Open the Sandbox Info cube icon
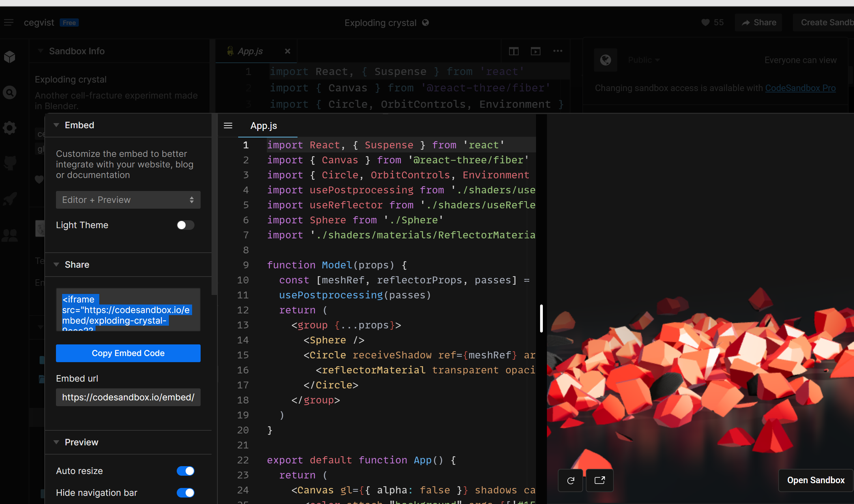The width and height of the screenshot is (854, 504). tap(10, 57)
